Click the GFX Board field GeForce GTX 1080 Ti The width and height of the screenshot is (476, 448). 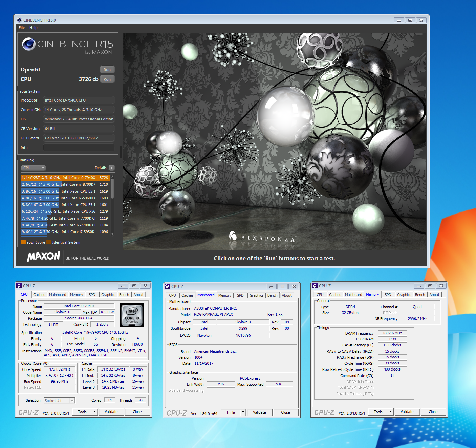79,138
